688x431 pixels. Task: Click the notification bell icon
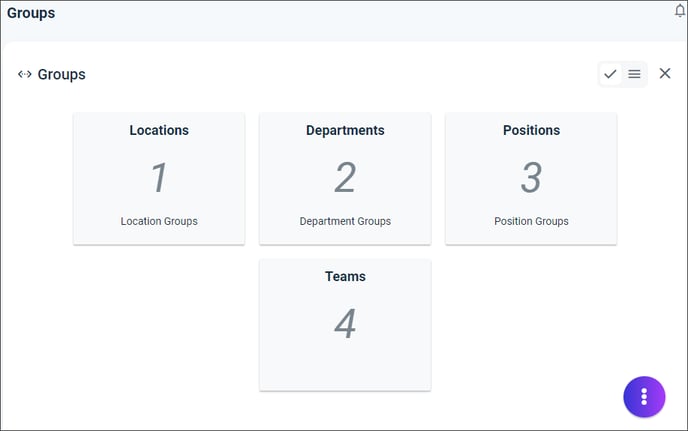[680, 11]
